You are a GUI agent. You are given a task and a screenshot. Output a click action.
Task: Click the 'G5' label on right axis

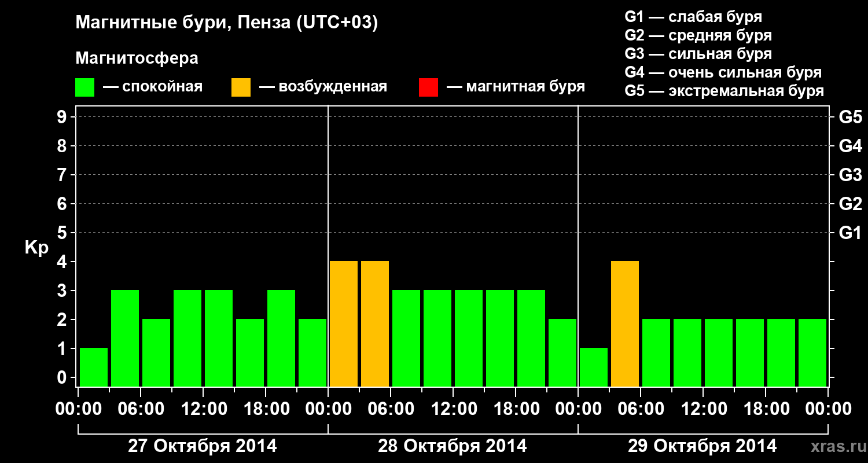(x=850, y=117)
